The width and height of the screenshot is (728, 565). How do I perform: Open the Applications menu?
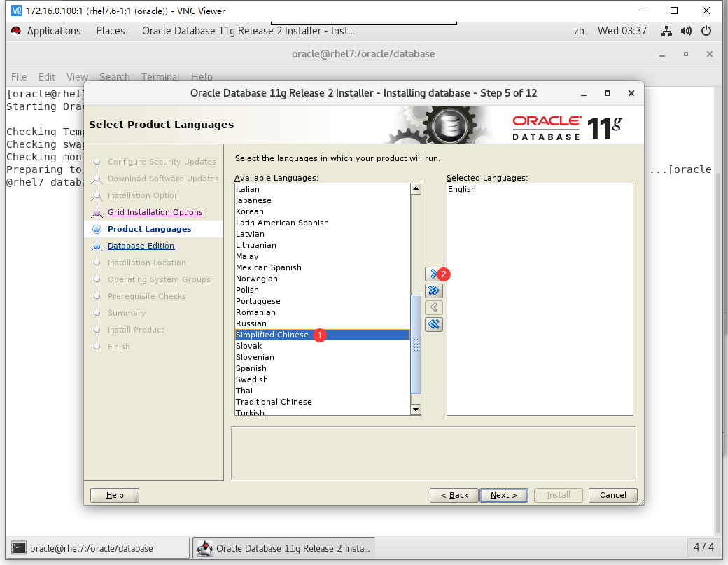tap(54, 31)
